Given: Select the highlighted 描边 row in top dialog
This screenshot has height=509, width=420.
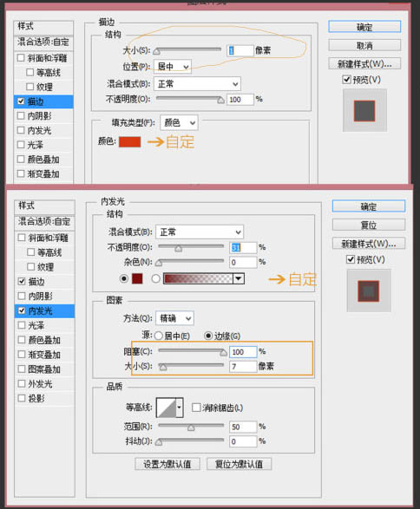Looking at the screenshot, I should click(43, 101).
